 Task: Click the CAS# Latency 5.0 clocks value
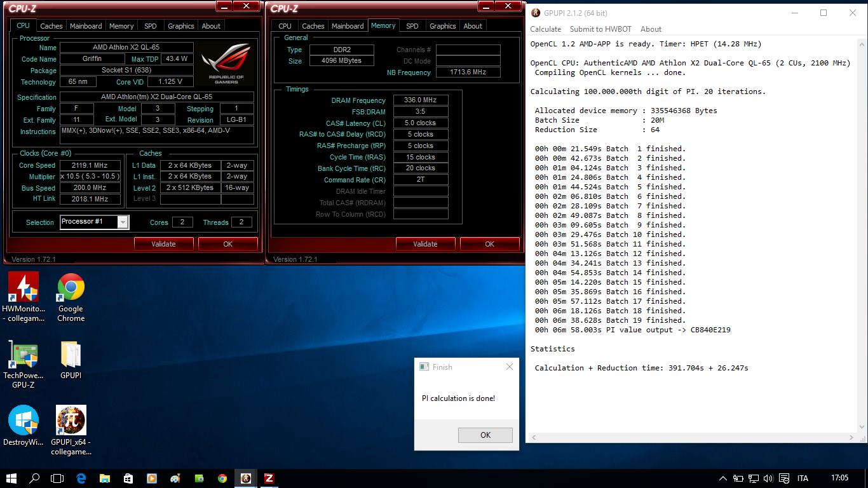click(421, 123)
